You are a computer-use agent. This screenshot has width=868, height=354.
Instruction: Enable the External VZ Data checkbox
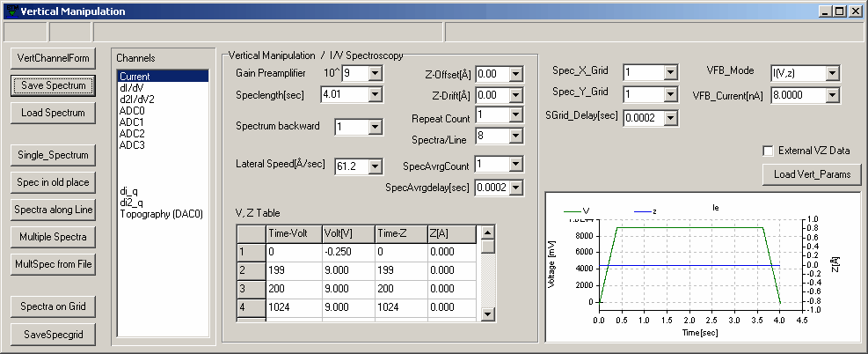click(x=768, y=151)
